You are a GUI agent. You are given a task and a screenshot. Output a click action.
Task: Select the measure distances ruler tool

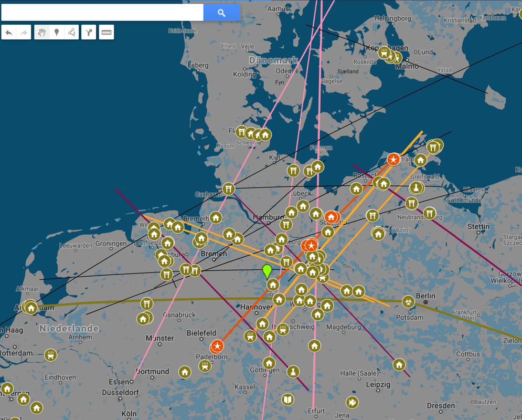pyautogui.click(x=106, y=33)
